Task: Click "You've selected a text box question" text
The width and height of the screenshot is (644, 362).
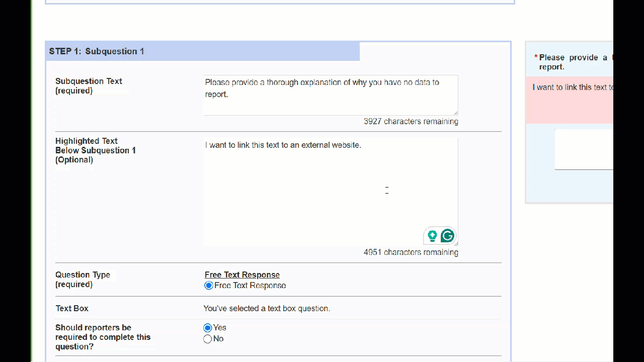Action: (x=267, y=308)
